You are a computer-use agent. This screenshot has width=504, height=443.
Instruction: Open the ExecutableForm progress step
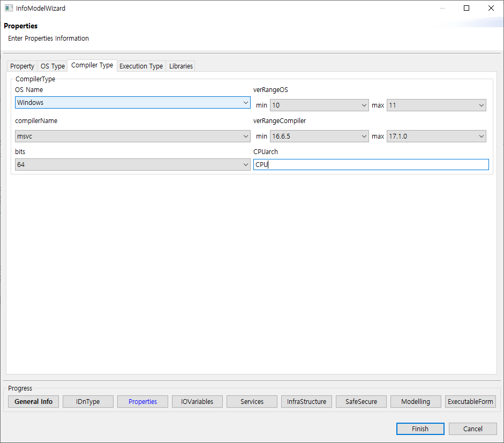click(x=470, y=401)
